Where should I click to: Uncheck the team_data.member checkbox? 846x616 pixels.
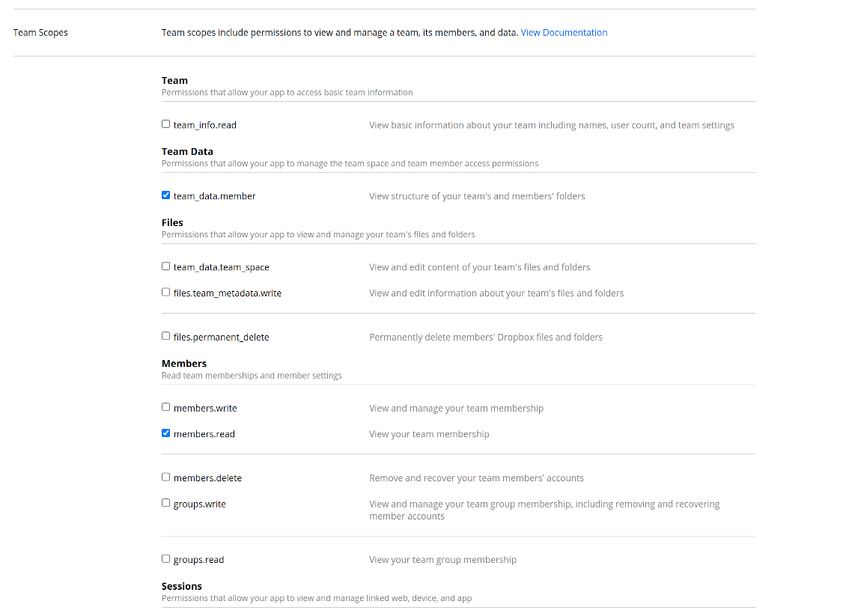pyautogui.click(x=166, y=195)
